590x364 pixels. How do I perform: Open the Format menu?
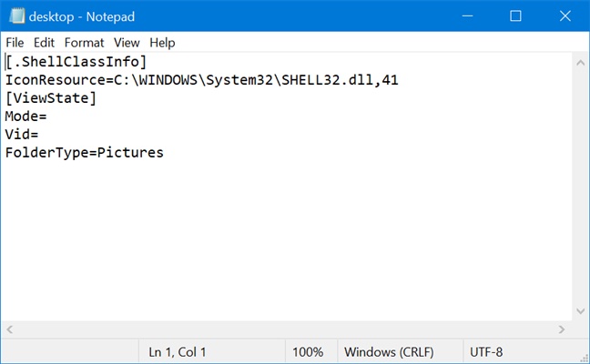coord(85,43)
